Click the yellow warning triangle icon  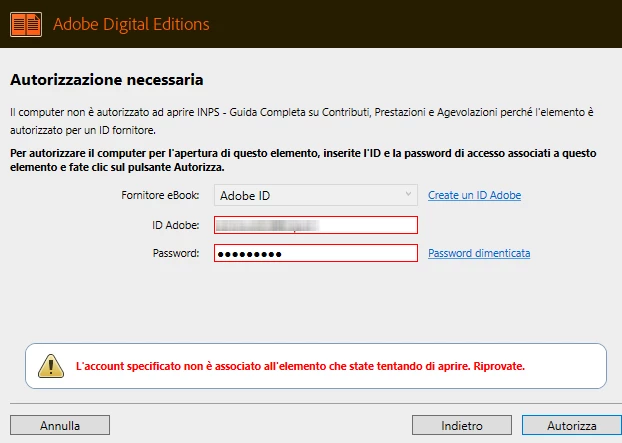(51, 366)
